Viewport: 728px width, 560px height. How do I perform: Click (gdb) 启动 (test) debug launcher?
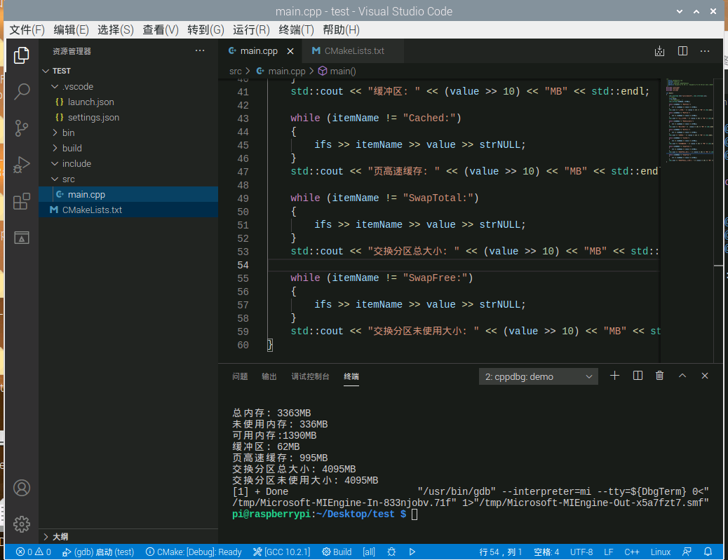tap(98, 552)
